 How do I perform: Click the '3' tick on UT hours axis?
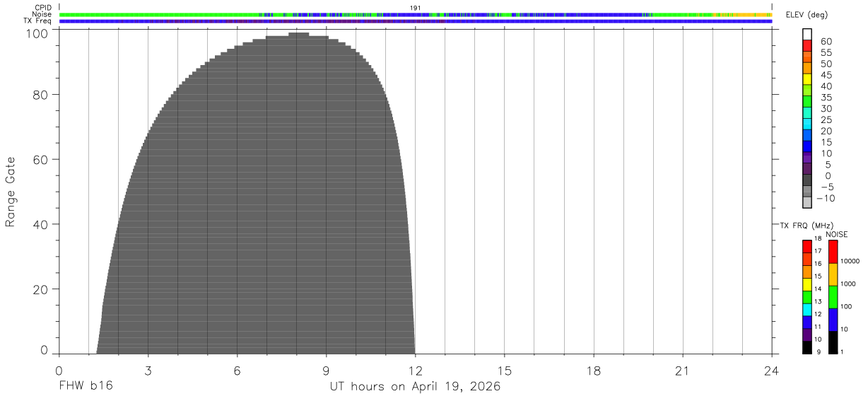tap(148, 370)
